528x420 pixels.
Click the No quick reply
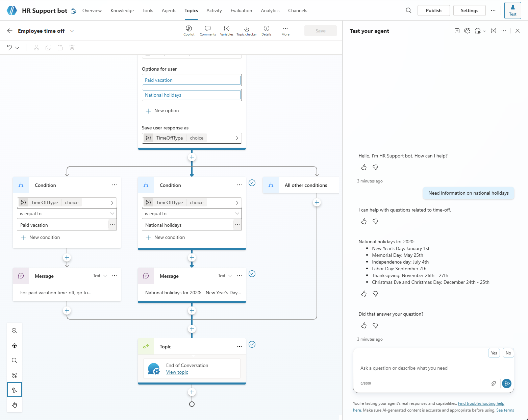point(508,353)
